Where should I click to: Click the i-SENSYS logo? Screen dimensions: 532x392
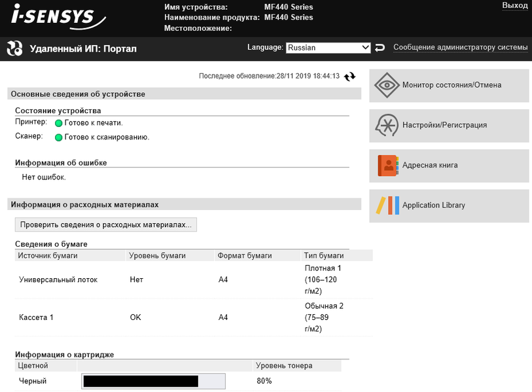coord(58,17)
